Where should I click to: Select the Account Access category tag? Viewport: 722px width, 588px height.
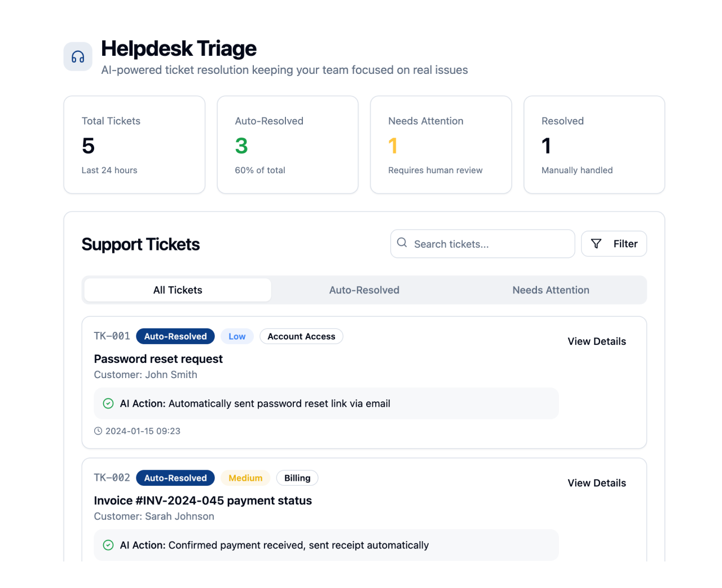301,336
